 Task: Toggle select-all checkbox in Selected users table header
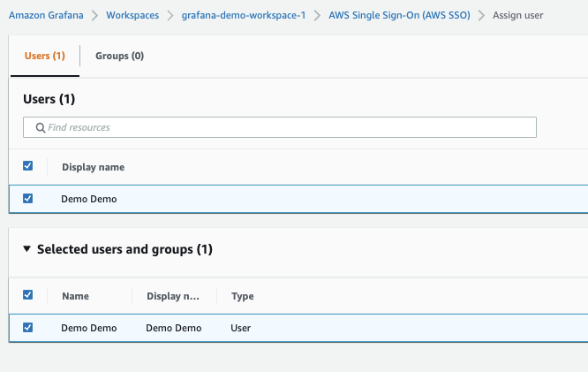click(x=27, y=295)
